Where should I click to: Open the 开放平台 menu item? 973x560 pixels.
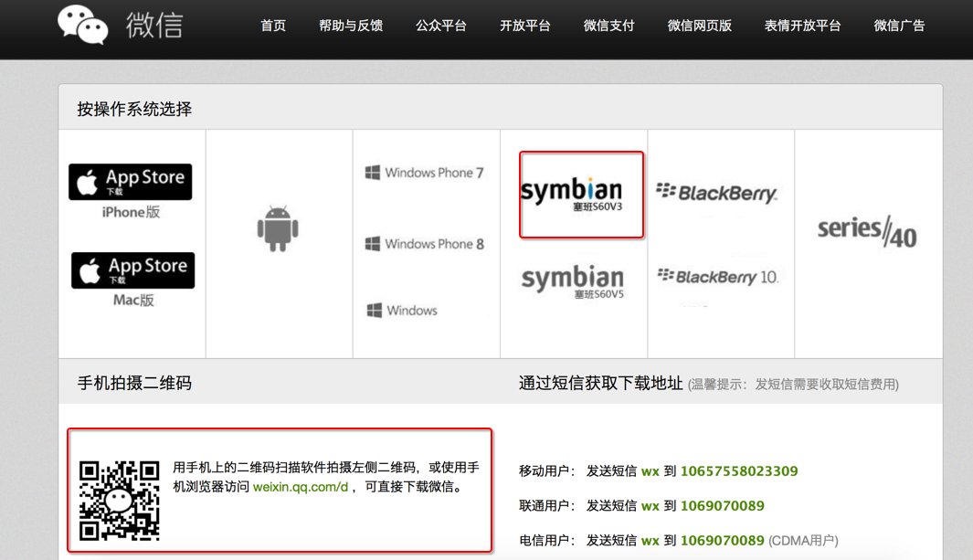pos(525,26)
